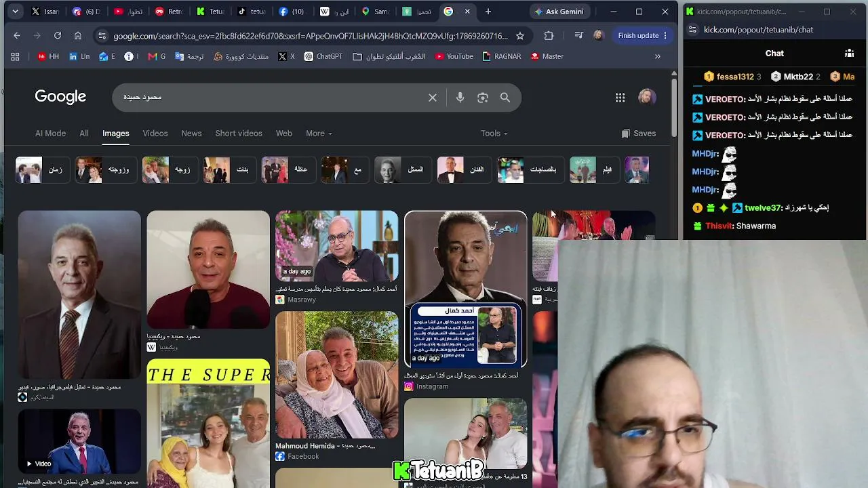Go to the Chrome home page
The width and height of the screenshot is (868, 488).
(x=78, y=36)
